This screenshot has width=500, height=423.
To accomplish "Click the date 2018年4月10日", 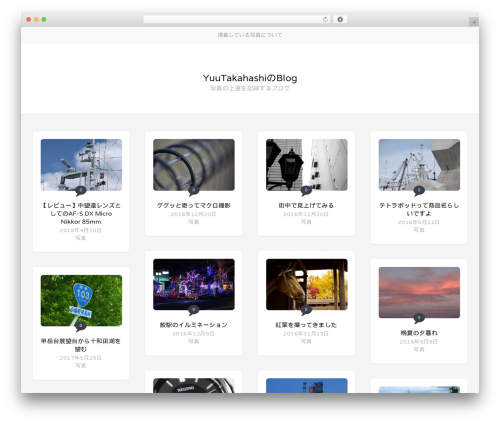I will [x=81, y=230].
